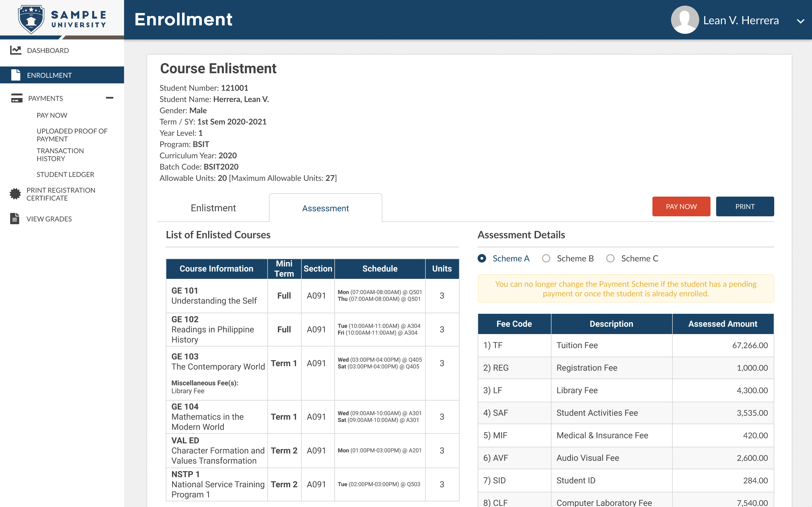Open the Pay Now payment option
This screenshot has height=507, width=812.
52,115
